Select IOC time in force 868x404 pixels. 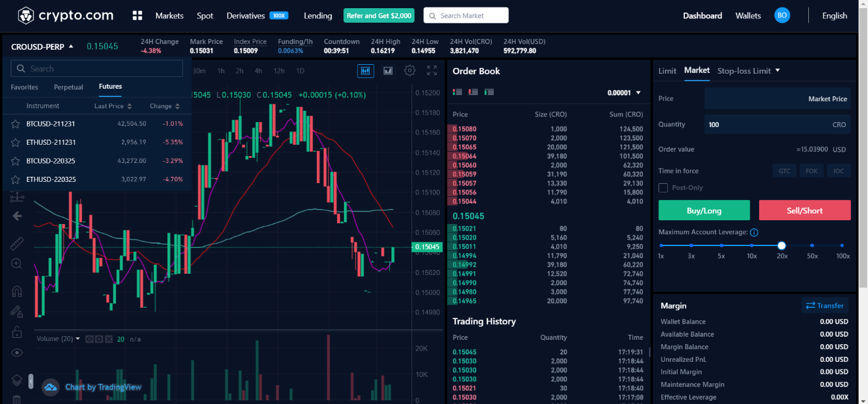839,171
